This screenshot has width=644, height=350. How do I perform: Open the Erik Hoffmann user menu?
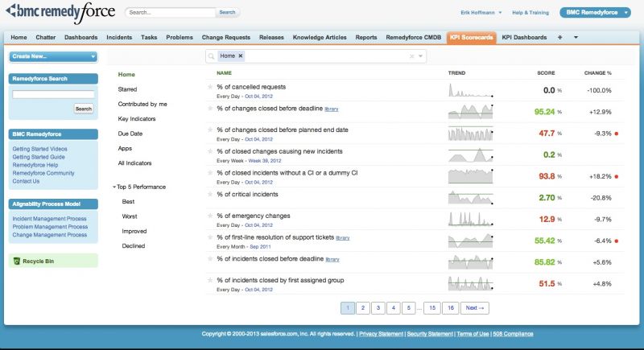pyautogui.click(x=481, y=13)
